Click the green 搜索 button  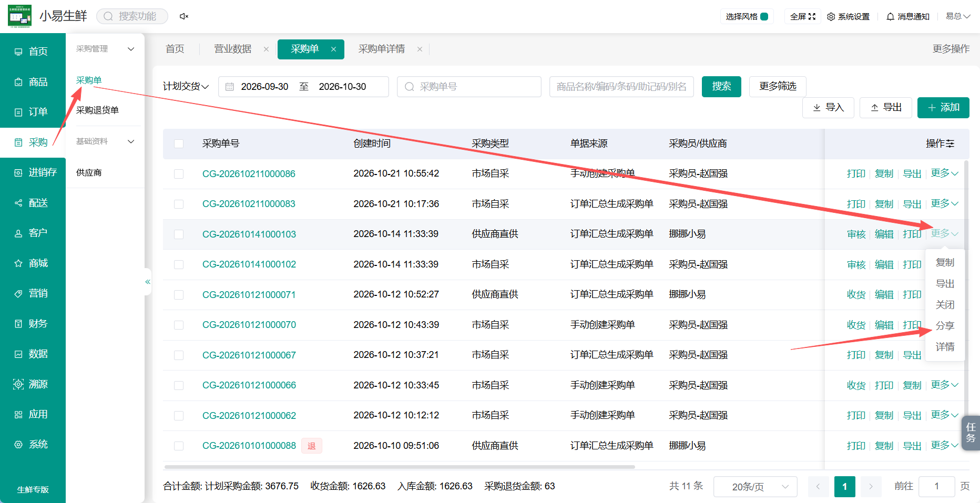click(x=721, y=87)
